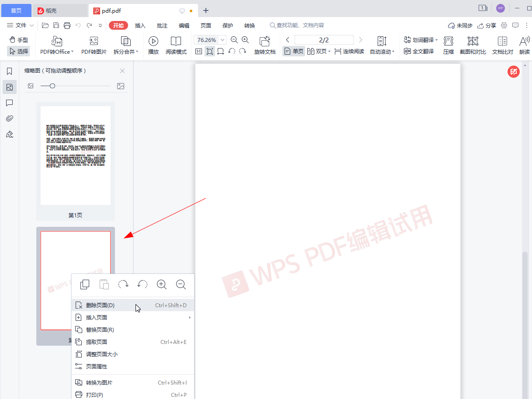Open the 保护 ribbon tab
The height and width of the screenshot is (399, 532).
click(228, 25)
